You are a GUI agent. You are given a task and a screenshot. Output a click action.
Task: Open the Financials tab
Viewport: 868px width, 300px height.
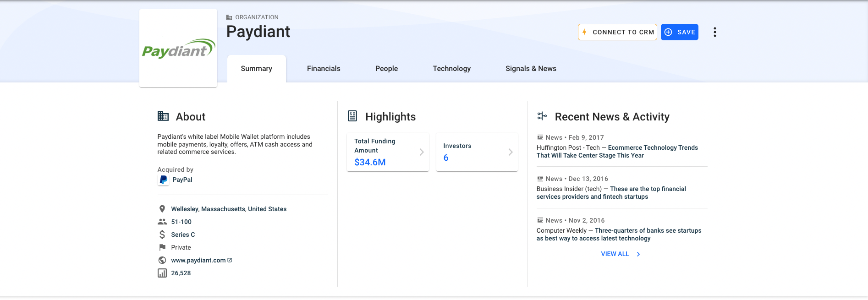tap(324, 69)
